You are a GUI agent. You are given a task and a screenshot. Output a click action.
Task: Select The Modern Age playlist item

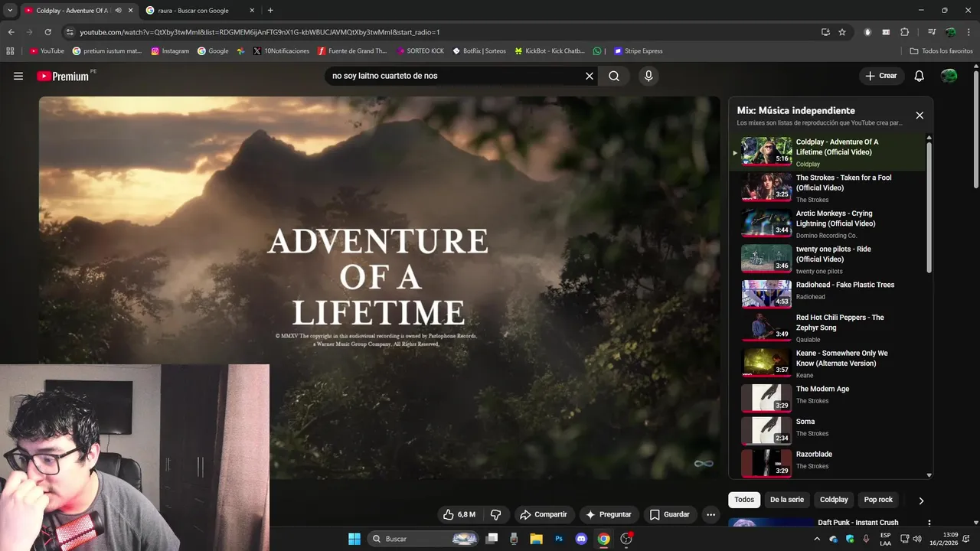[829, 397]
